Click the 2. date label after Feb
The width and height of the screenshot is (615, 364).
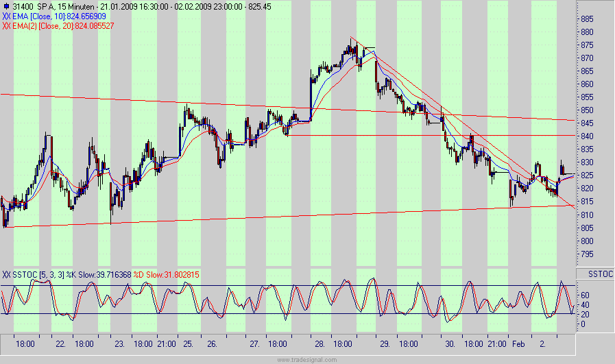(x=542, y=344)
